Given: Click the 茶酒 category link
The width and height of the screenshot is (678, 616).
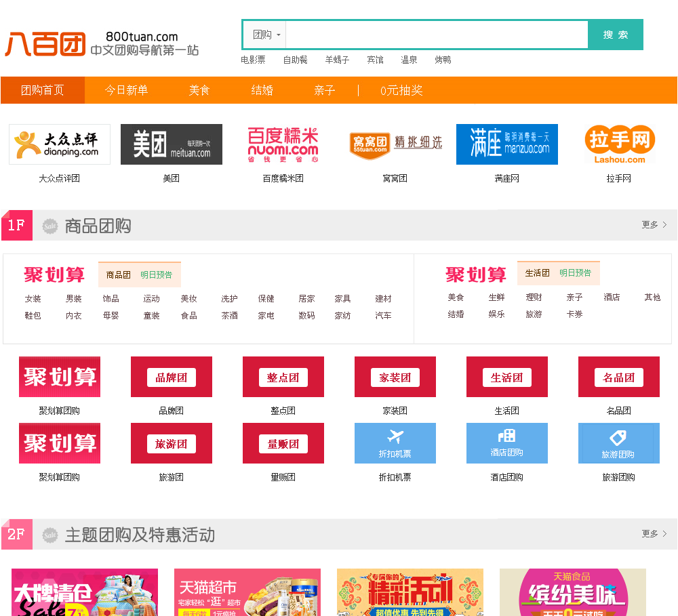Looking at the screenshot, I should click(x=229, y=316).
